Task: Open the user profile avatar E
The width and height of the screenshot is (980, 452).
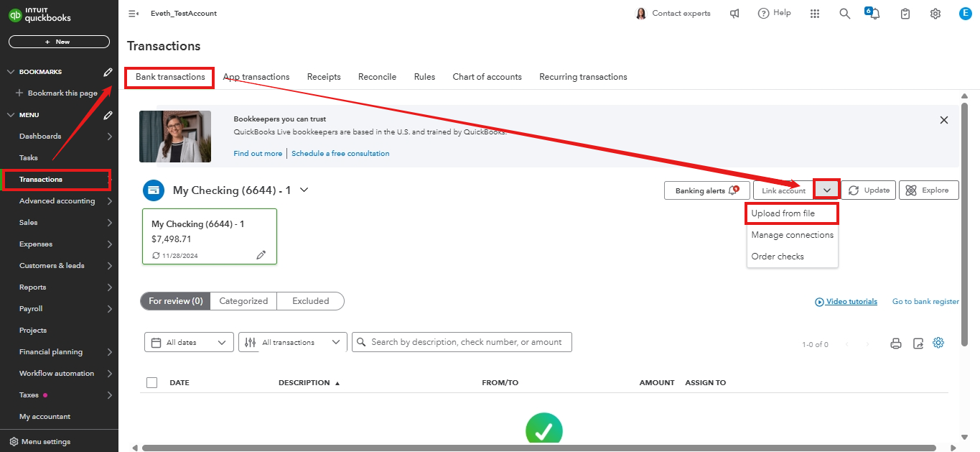Action: [x=966, y=14]
